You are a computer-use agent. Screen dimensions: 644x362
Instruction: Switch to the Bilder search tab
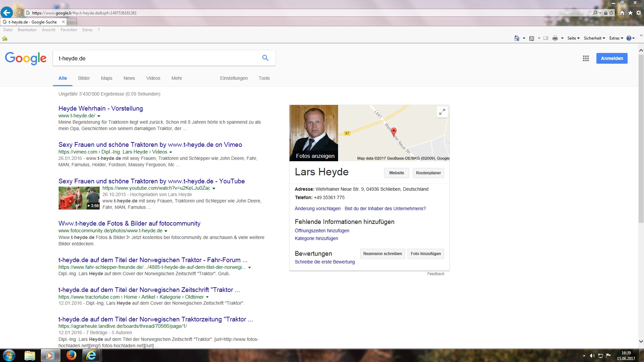84,78
